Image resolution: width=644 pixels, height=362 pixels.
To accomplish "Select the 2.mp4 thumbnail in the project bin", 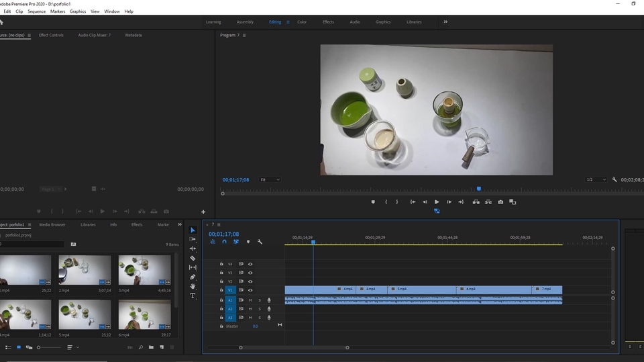I will click(x=85, y=269).
